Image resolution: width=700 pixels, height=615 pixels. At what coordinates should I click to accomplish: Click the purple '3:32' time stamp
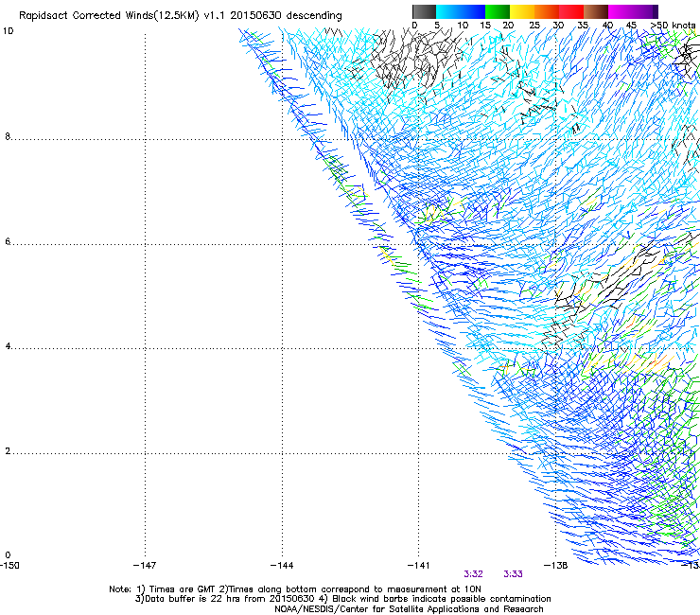(473, 574)
